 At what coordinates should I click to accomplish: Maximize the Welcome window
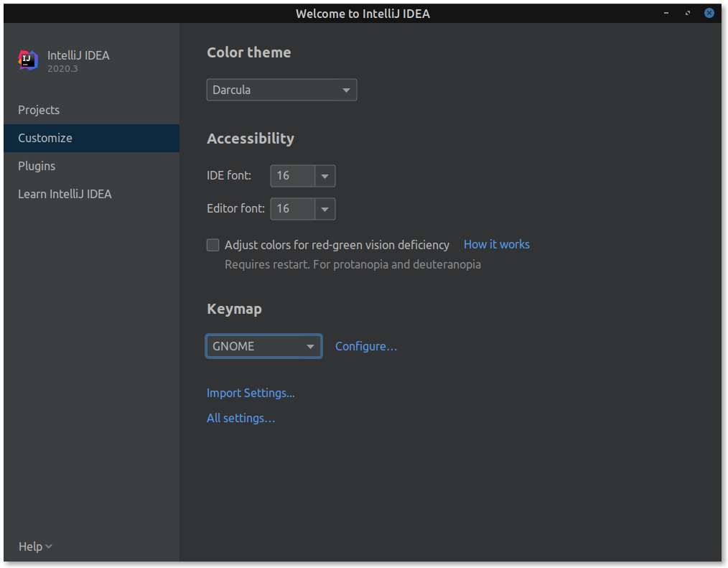tap(688, 13)
